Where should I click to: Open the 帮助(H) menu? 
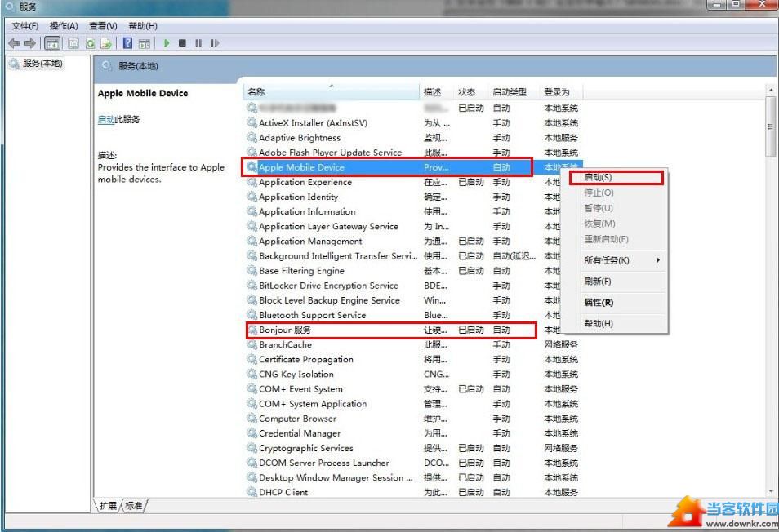click(143, 26)
